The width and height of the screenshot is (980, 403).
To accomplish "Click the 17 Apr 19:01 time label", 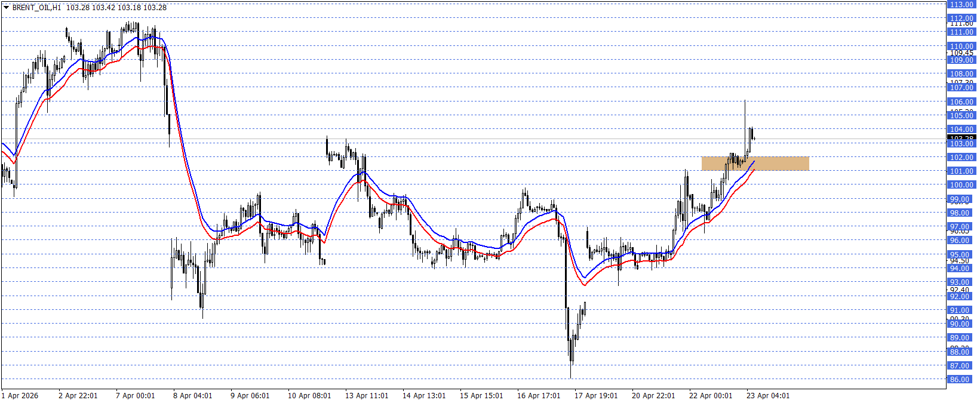I will point(596,396).
